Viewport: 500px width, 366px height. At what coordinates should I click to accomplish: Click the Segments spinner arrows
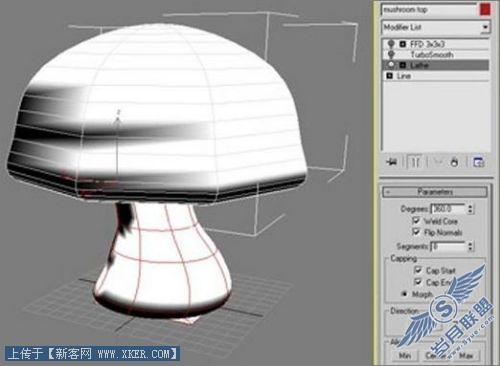(x=470, y=247)
